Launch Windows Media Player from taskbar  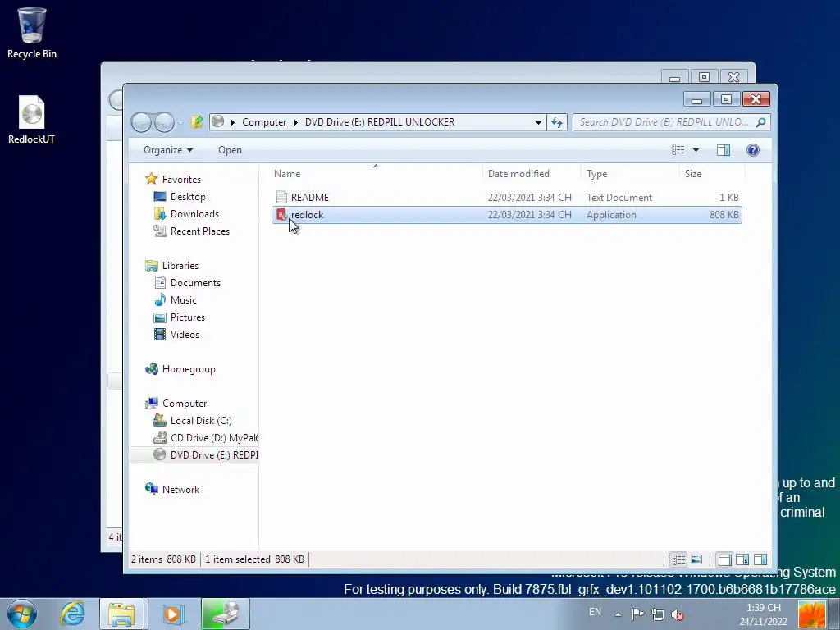(172, 614)
